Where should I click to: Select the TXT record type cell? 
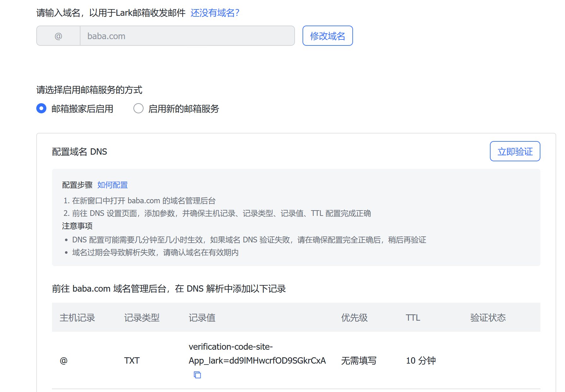pos(132,360)
